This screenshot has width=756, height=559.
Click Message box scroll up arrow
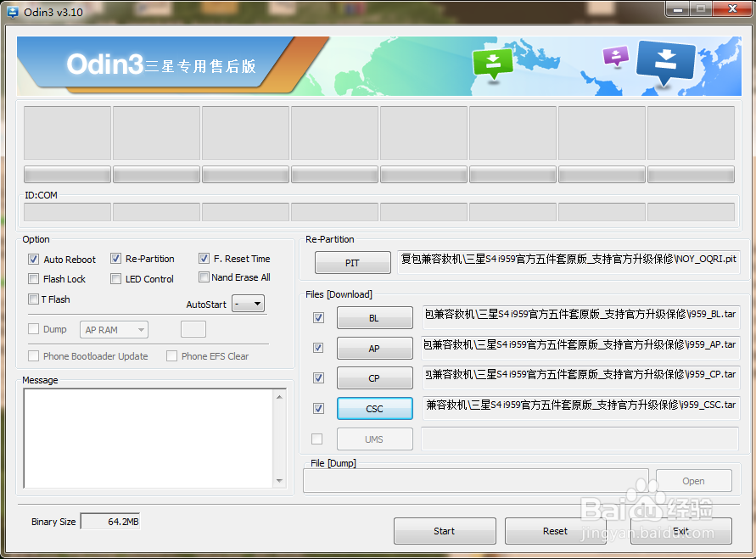(280, 397)
